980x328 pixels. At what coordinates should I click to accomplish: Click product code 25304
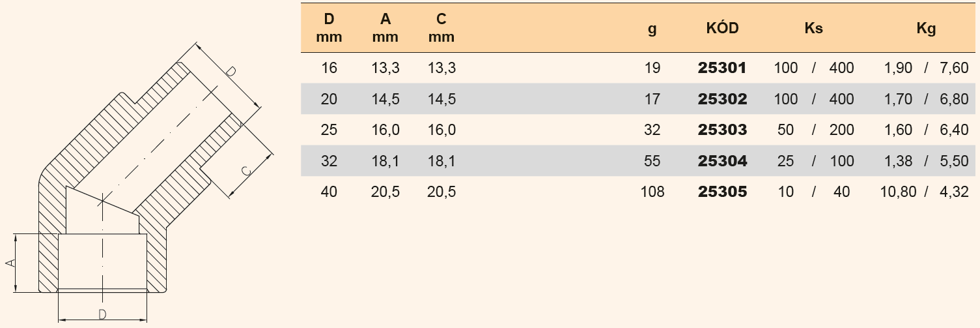point(721,161)
